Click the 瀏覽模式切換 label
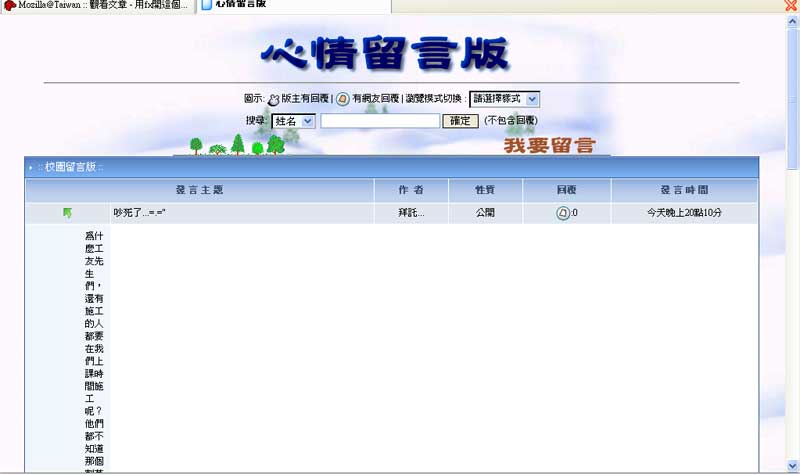The height and width of the screenshot is (474, 800). [x=433, y=98]
